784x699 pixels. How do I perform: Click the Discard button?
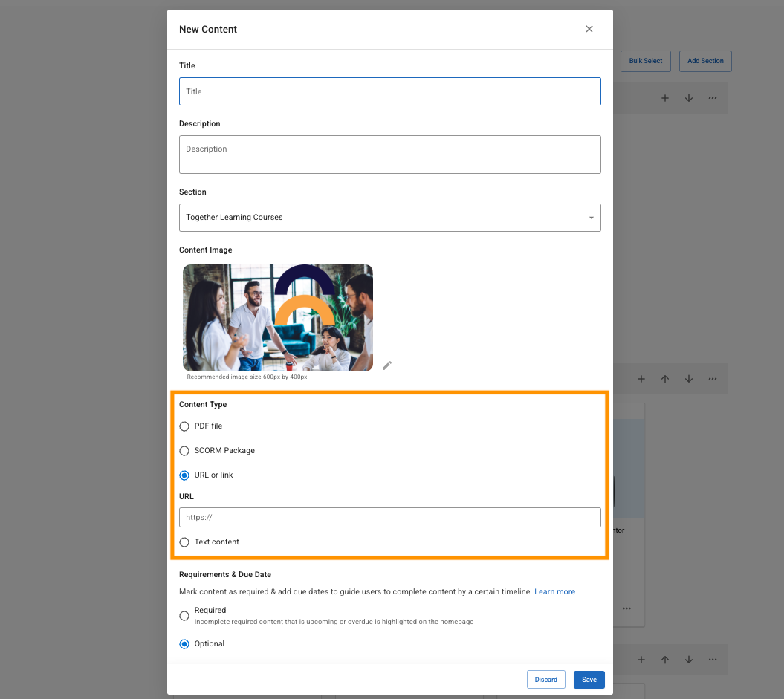point(545,680)
